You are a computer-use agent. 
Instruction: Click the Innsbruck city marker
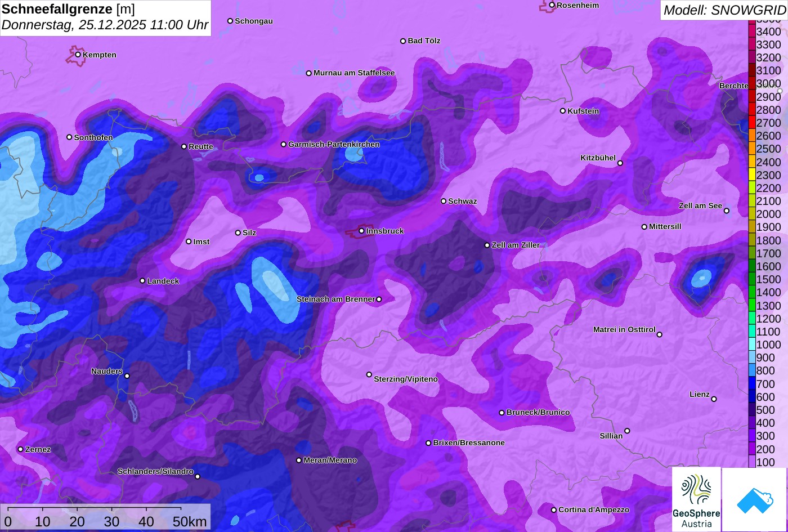pyautogui.click(x=361, y=231)
